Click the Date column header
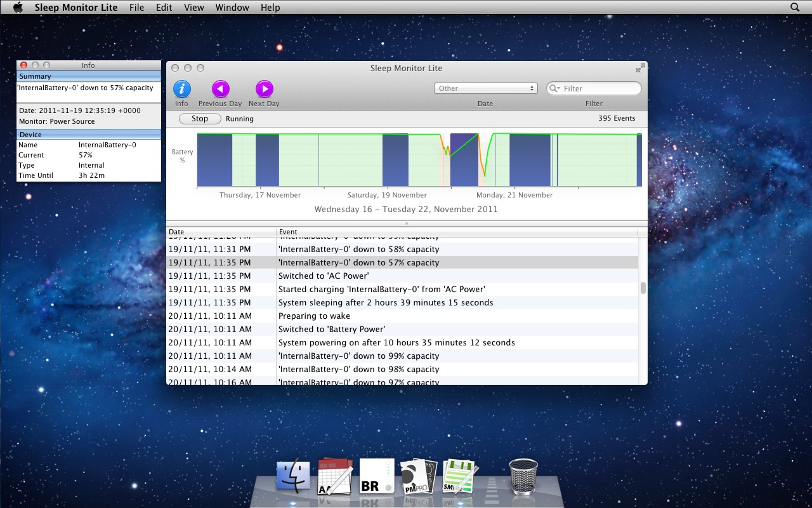The height and width of the screenshot is (508, 812). (221, 232)
